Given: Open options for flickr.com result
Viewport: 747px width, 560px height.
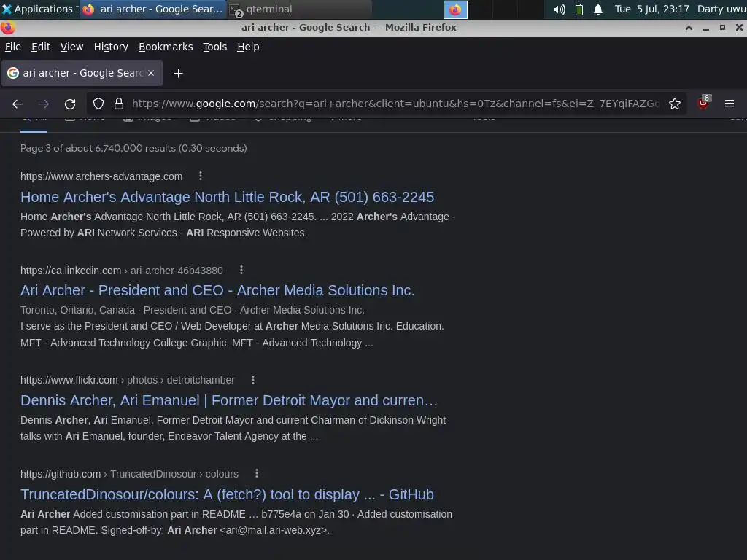Looking at the screenshot, I should pyautogui.click(x=253, y=379).
